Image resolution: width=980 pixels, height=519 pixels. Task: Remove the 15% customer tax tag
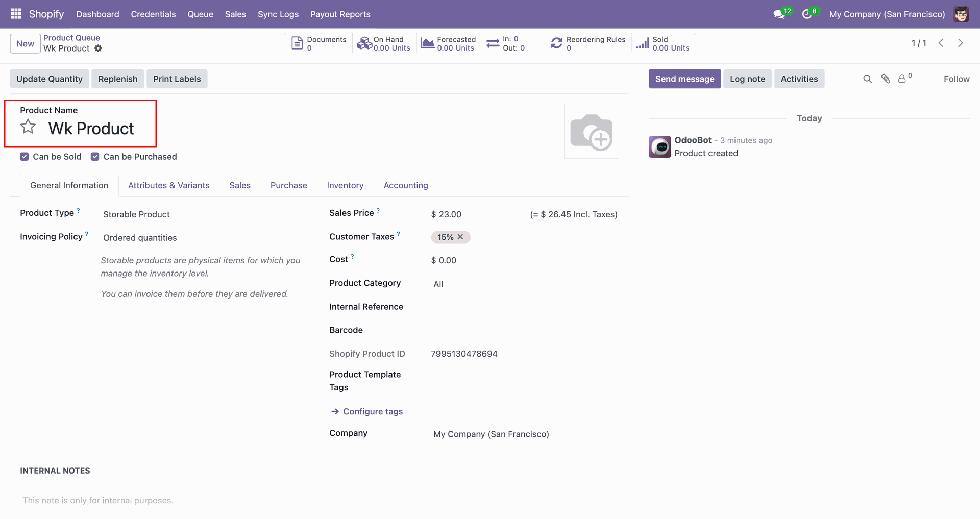pos(460,237)
